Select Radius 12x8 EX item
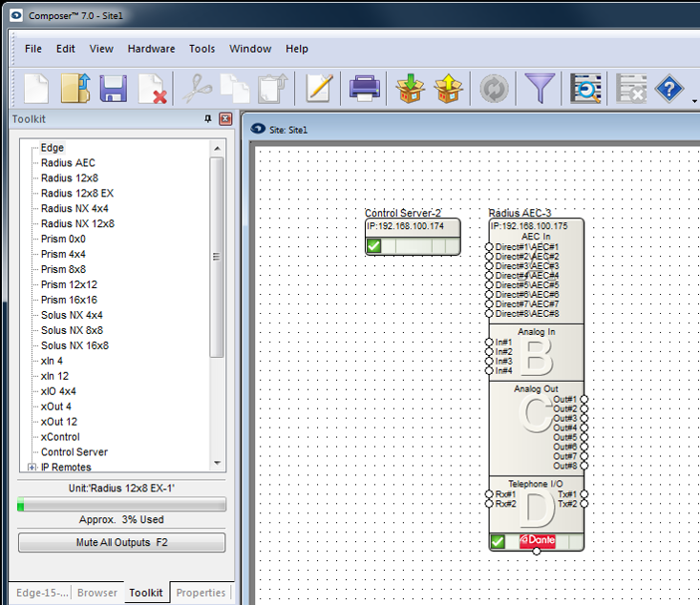Viewport: 700px width, 605px height. (x=77, y=193)
